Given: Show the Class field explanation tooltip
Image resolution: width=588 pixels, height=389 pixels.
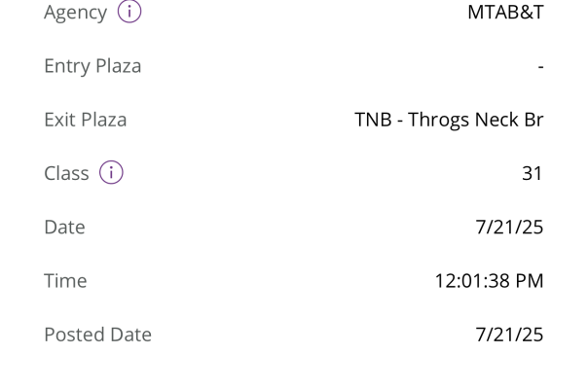Looking at the screenshot, I should [x=112, y=173].
